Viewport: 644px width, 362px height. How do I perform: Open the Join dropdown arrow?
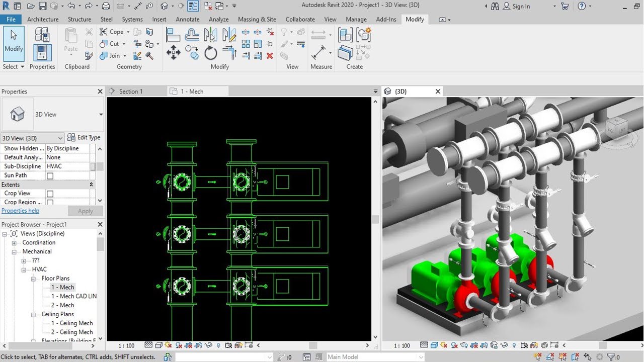click(x=124, y=56)
